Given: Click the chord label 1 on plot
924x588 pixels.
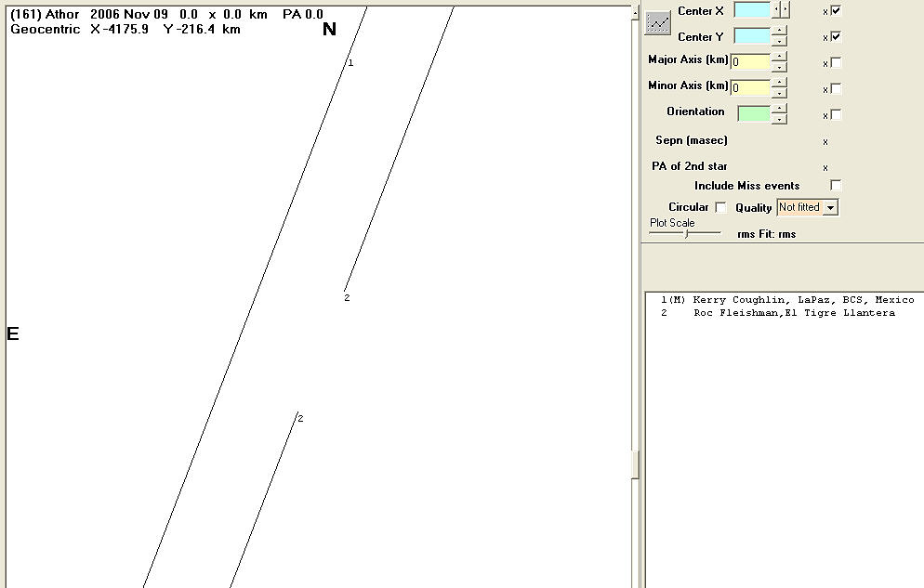Looking at the screenshot, I should click(x=350, y=63).
